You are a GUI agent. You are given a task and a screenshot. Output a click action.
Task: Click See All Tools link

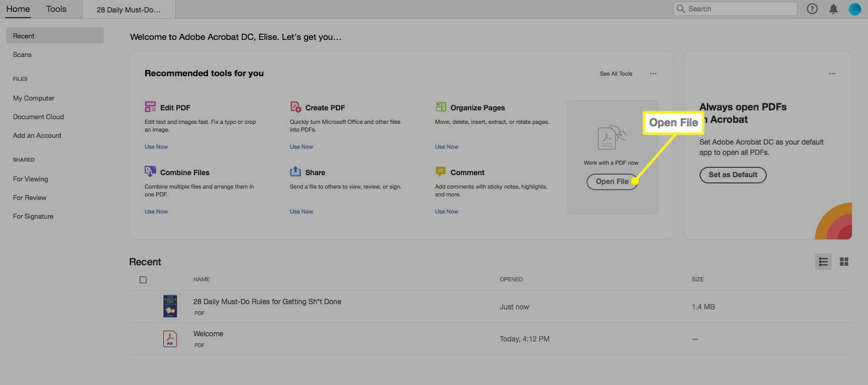coord(616,74)
